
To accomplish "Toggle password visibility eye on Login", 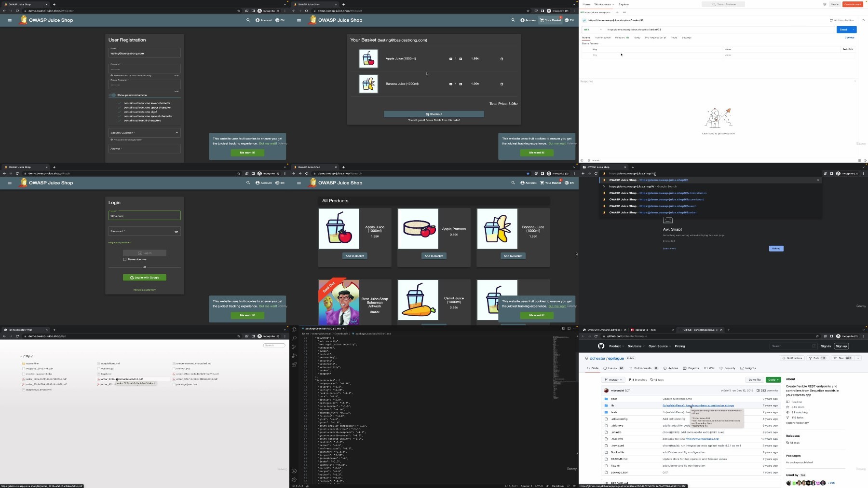I will tap(176, 232).
